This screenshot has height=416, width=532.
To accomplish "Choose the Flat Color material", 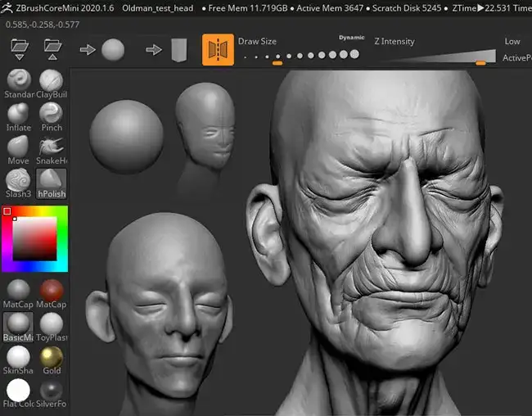I will (18, 394).
